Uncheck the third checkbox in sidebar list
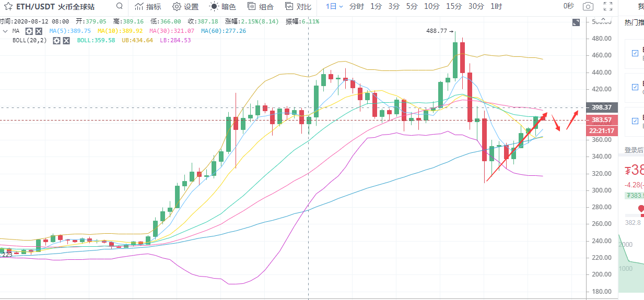This screenshot has width=644, height=300. click(x=635, y=121)
